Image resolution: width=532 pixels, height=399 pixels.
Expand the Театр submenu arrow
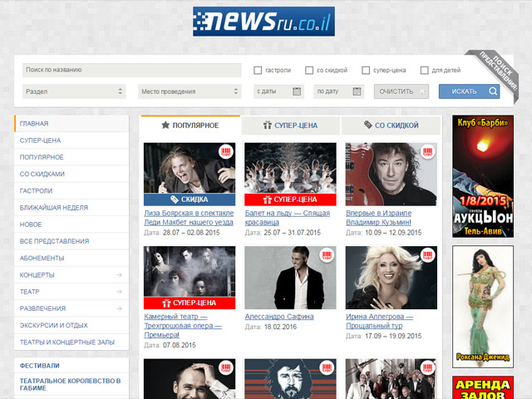point(119,292)
